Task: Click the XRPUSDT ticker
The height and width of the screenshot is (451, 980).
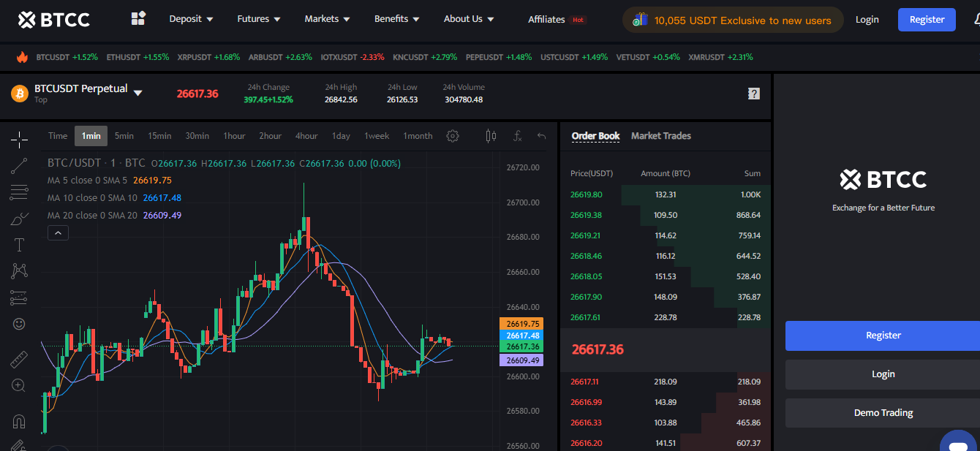Action: [208, 57]
